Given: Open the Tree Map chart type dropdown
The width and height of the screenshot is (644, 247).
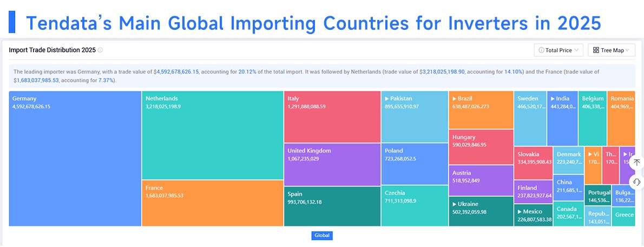Looking at the screenshot, I should pos(612,50).
